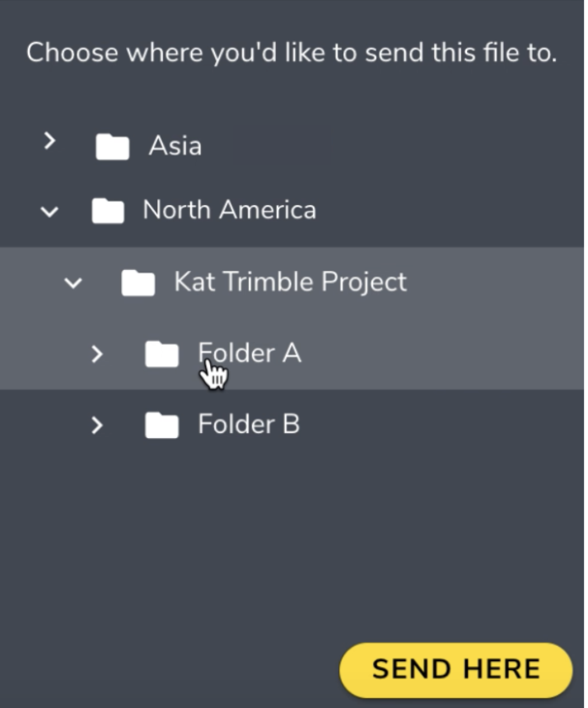Click the 'Choose where you'd like' heading text
Viewport: 588px width, 708px height.
click(292, 54)
